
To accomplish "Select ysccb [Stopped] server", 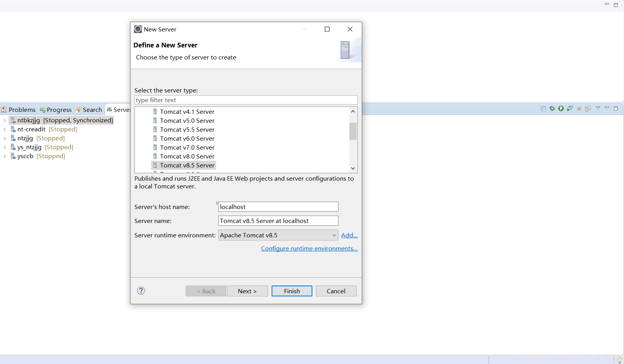I will tap(41, 156).
